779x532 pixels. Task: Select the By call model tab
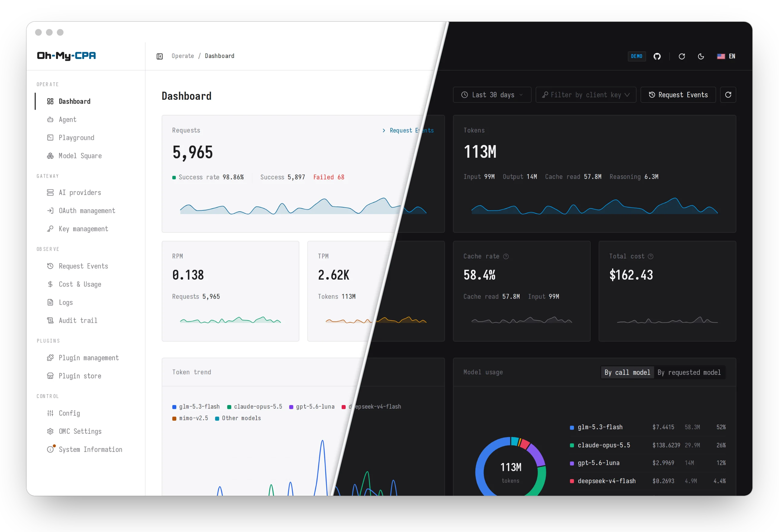click(627, 372)
